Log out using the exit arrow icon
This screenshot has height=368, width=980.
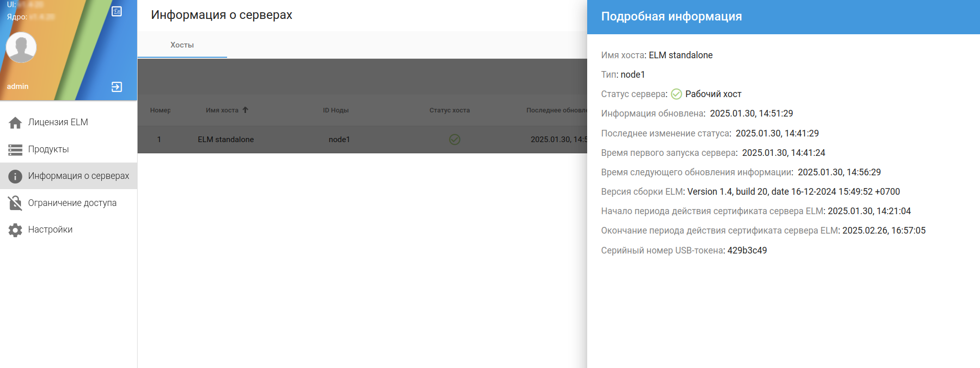point(117,87)
